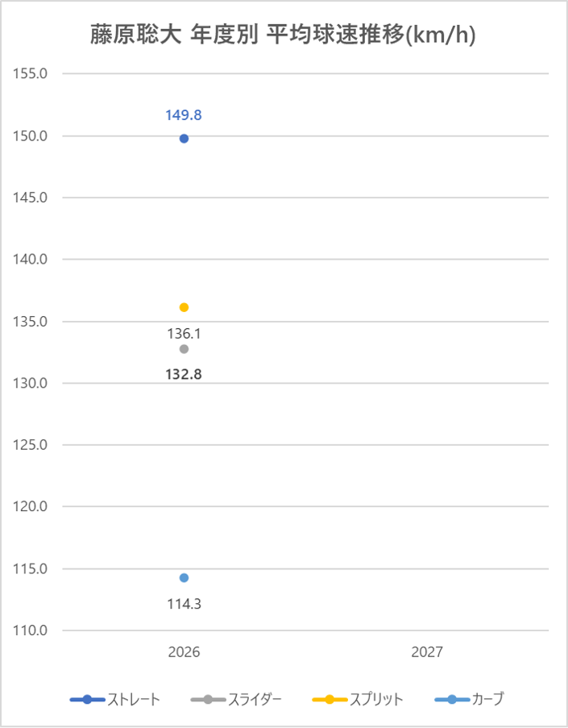The width and height of the screenshot is (568, 728).
Task: Click the bold 132.8 data label
Action: pos(184,374)
